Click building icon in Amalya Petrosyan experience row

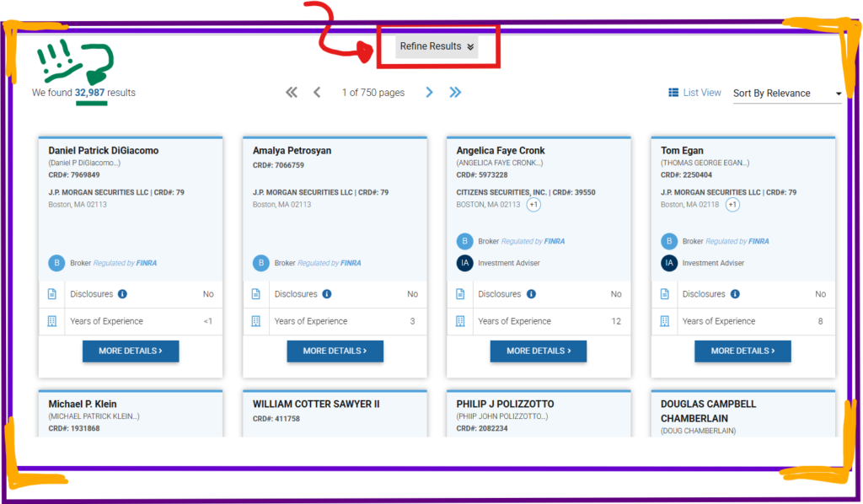point(256,321)
